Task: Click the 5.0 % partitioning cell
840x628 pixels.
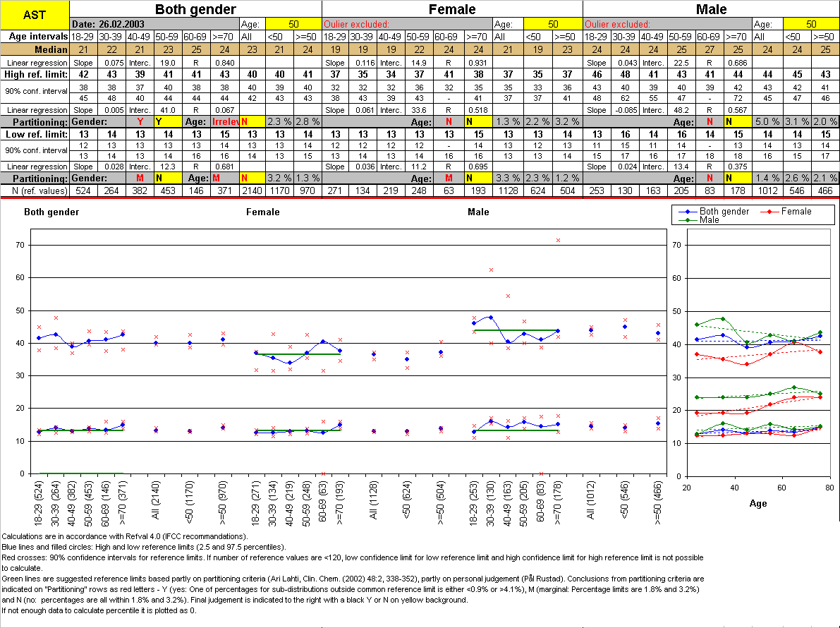Action: (767, 121)
